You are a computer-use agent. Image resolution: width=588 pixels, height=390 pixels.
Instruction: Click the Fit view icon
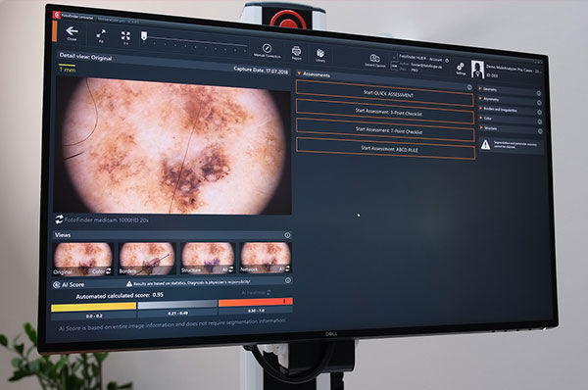101,34
